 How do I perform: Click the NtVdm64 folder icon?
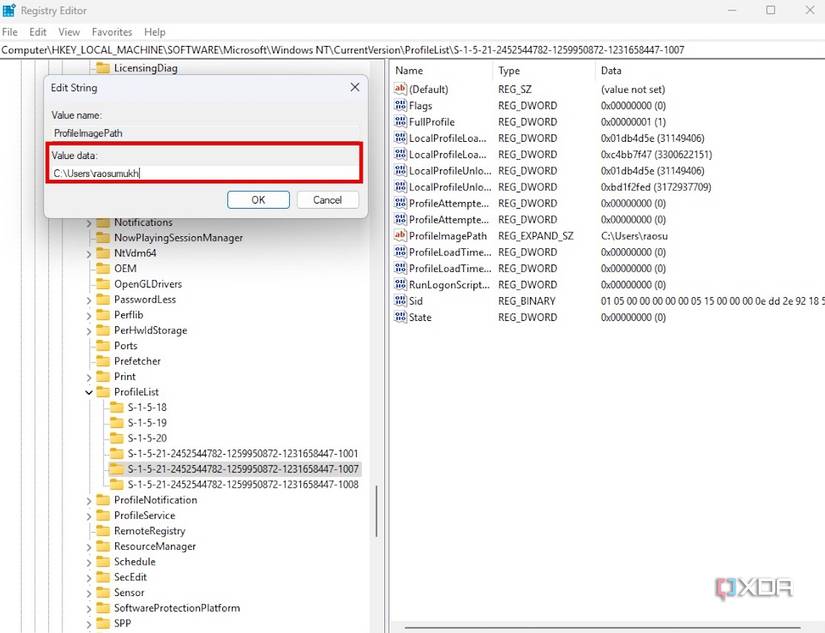(103, 253)
